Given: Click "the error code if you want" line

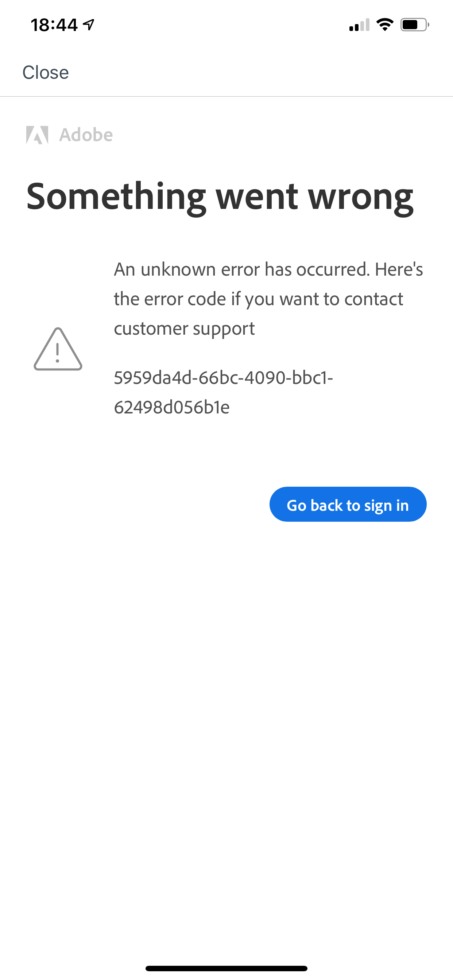Looking at the screenshot, I should (x=258, y=299).
